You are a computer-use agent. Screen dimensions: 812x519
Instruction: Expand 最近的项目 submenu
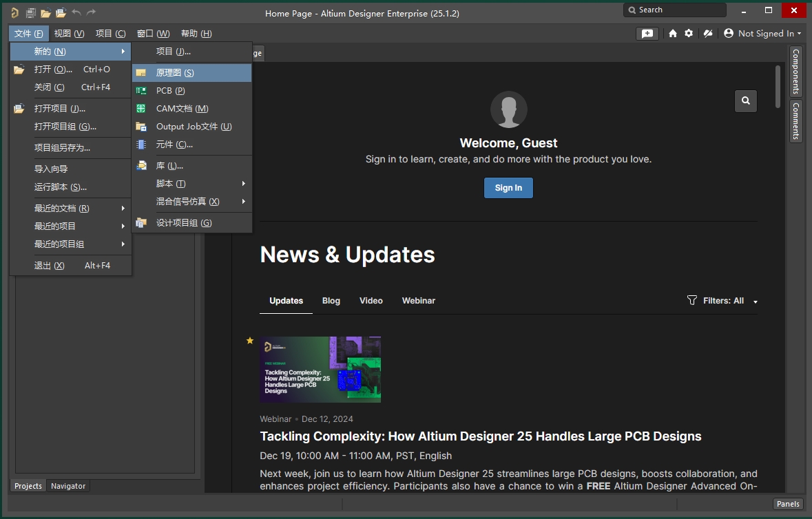123,226
